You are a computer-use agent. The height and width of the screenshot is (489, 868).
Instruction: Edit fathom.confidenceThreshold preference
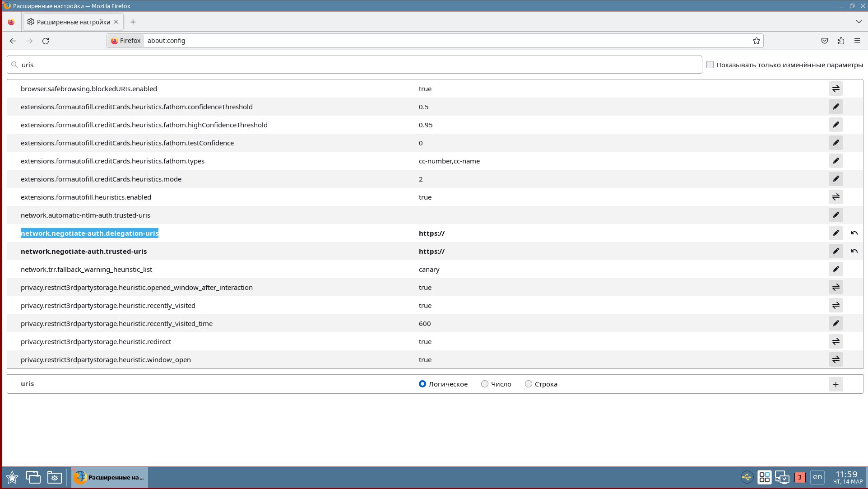836,107
